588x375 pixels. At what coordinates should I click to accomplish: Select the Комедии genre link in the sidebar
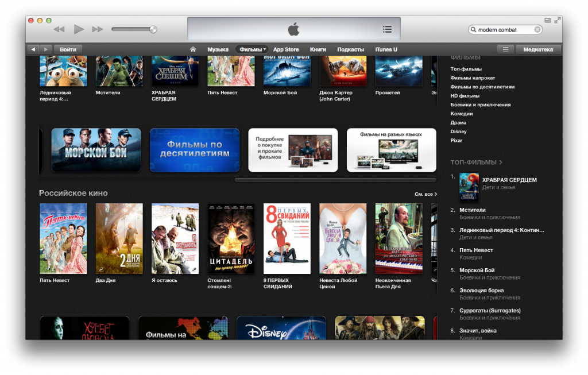(x=462, y=114)
